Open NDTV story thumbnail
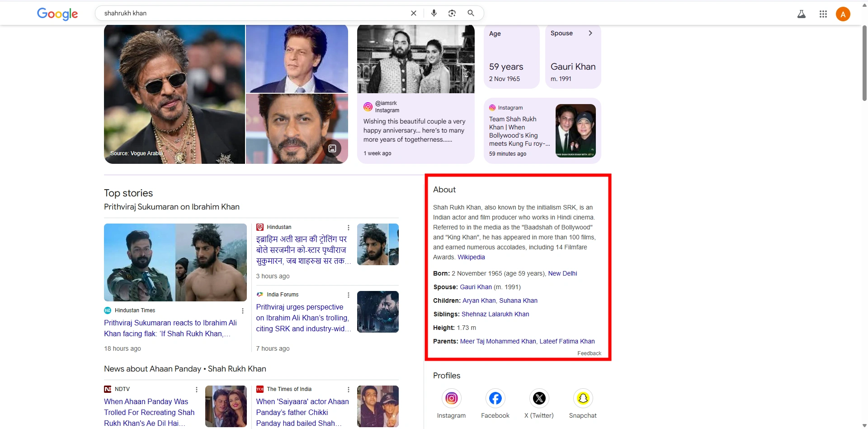 [226, 406]
